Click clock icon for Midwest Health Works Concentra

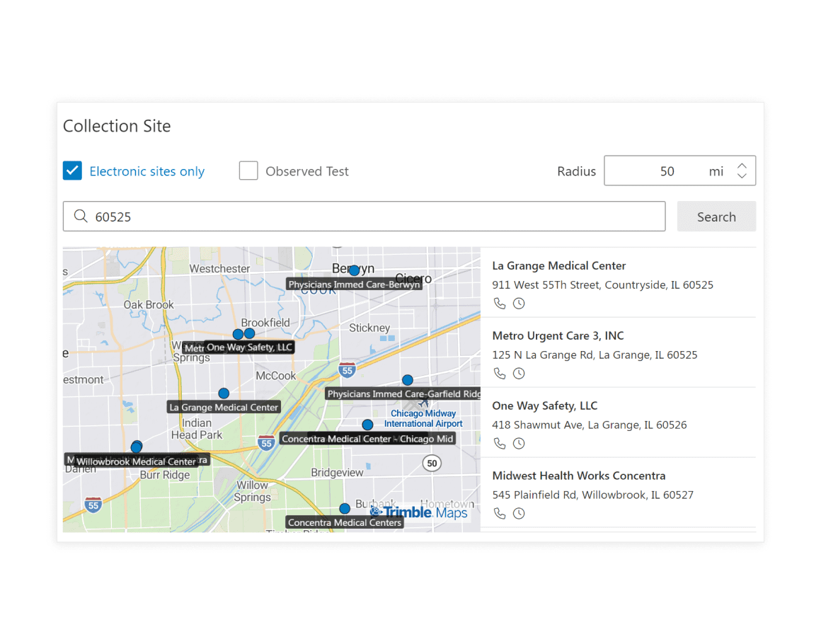pyautogui.click(x=519, y=514)
